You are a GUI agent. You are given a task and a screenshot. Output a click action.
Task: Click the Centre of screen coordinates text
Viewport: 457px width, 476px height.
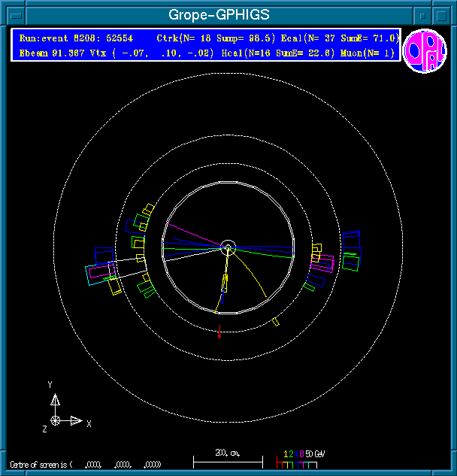tap(86, 465)
